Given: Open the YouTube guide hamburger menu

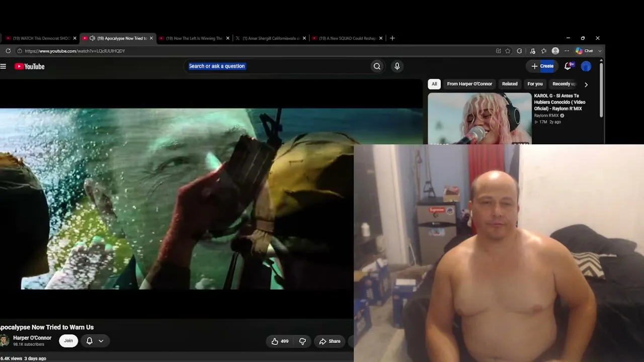Looking at the screenshot, I should tap(3, 66).
